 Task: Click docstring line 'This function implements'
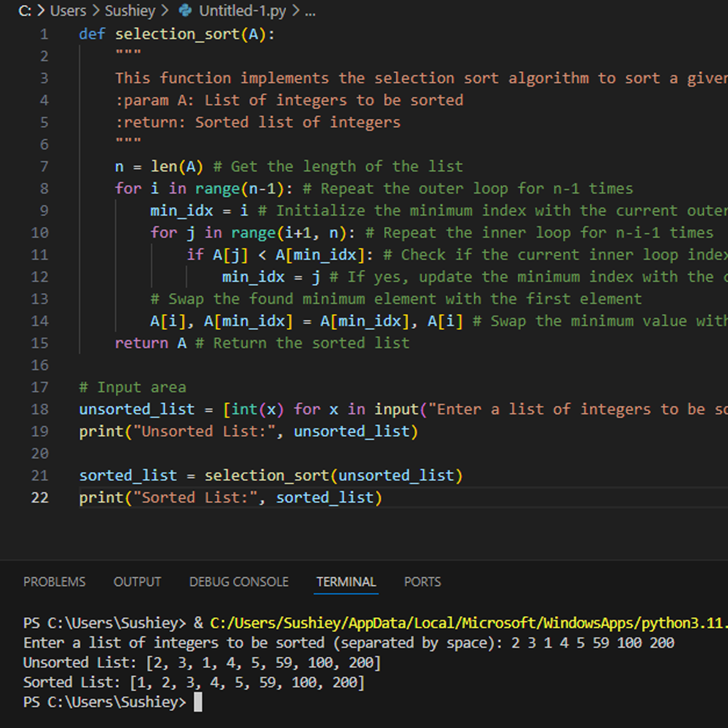point(421,78)
